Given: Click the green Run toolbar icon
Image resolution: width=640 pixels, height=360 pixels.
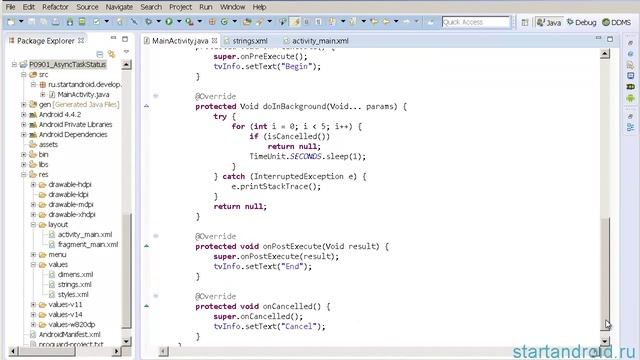Looking at the screenshot, I should pos(169,22).
